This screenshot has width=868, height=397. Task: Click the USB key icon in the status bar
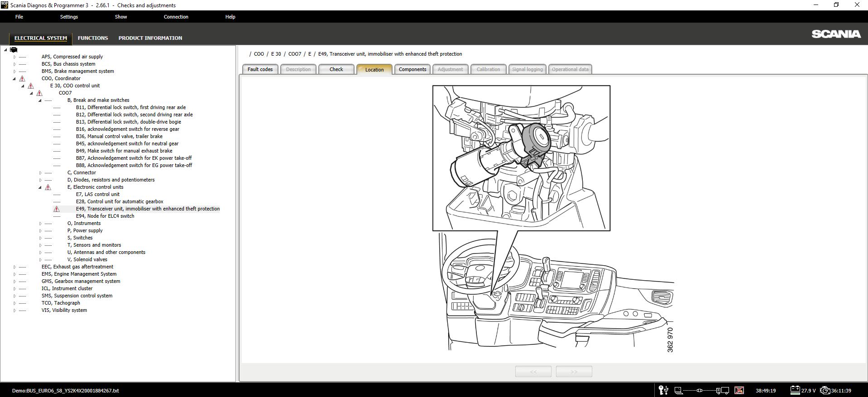tap(663, 390)
